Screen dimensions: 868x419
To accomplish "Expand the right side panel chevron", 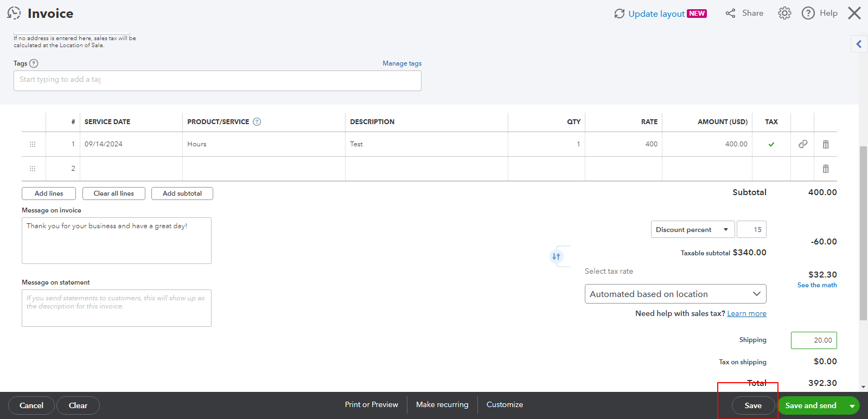I will (859, 44).
